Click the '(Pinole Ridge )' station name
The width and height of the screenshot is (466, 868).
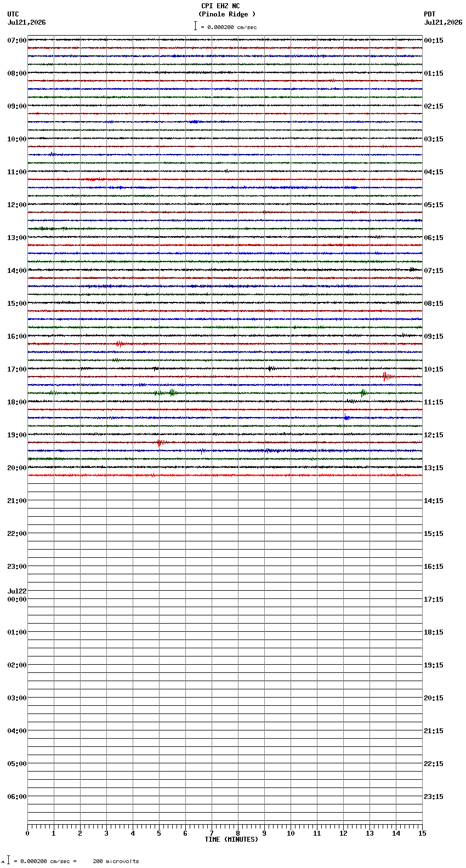[227, 14]
